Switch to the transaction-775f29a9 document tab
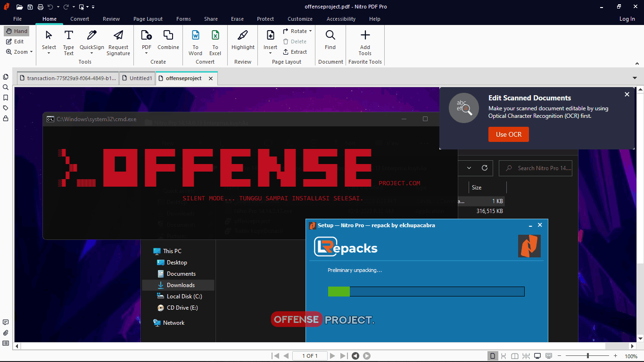The image size is (644, 362). (67, 78)
